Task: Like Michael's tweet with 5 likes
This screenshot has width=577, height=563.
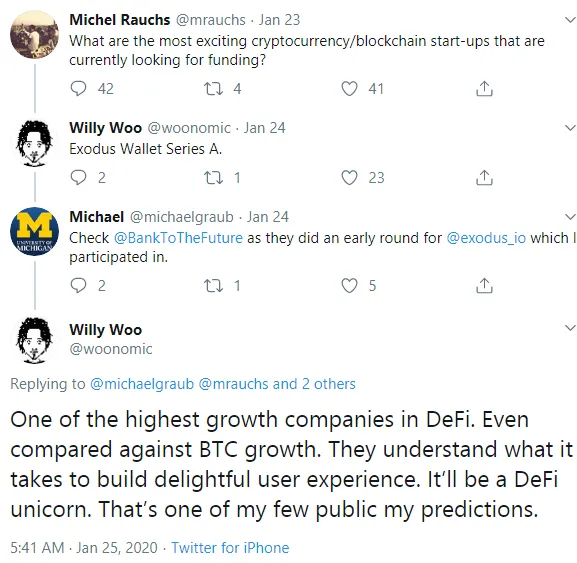Action: coord(349,286)
